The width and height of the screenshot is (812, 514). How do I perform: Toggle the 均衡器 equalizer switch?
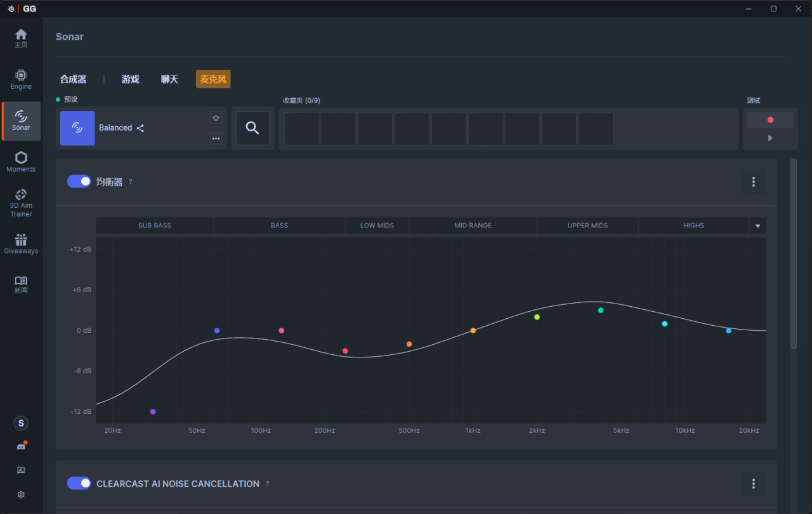[79, 181]
